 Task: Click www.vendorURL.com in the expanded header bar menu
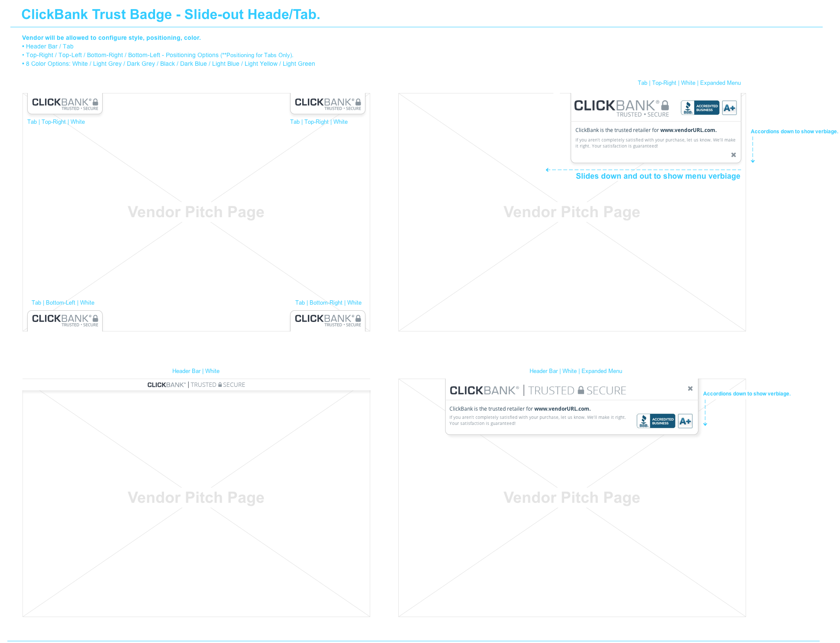pos(562,409)
